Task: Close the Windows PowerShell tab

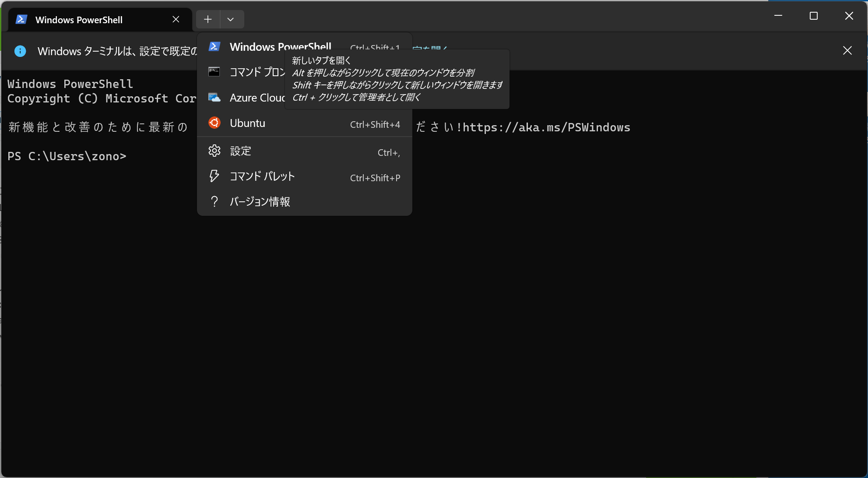Action: [176, 19]
